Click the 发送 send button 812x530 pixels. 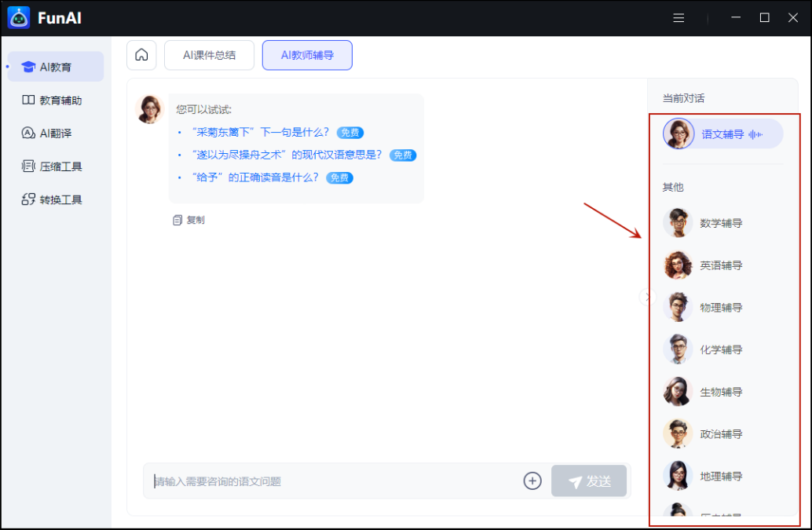[x=589, y=481]
